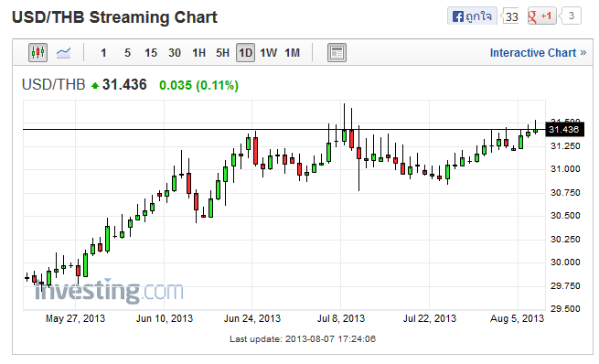Select the 15 minute interval
Image resolution: width=599 pixels, height=364 pixels.
[x=151, y=53]
